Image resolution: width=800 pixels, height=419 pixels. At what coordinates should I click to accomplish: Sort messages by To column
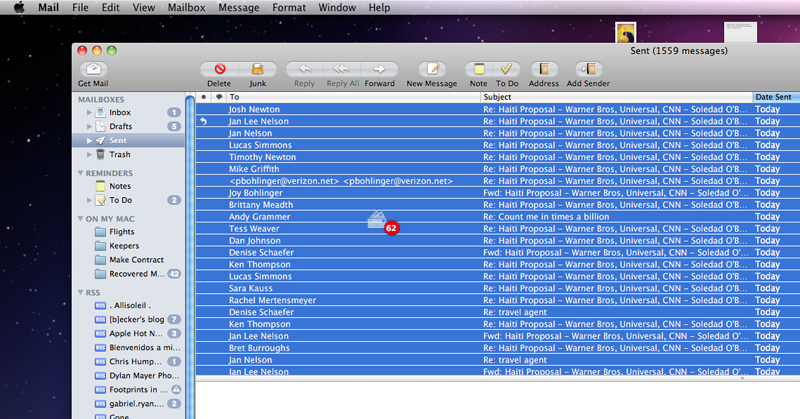[353, 97]
